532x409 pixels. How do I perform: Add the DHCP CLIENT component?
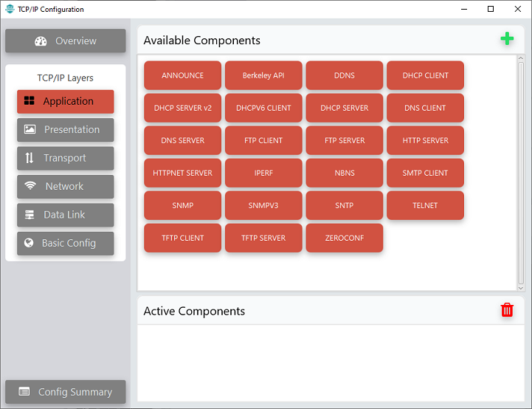[425, 75]
